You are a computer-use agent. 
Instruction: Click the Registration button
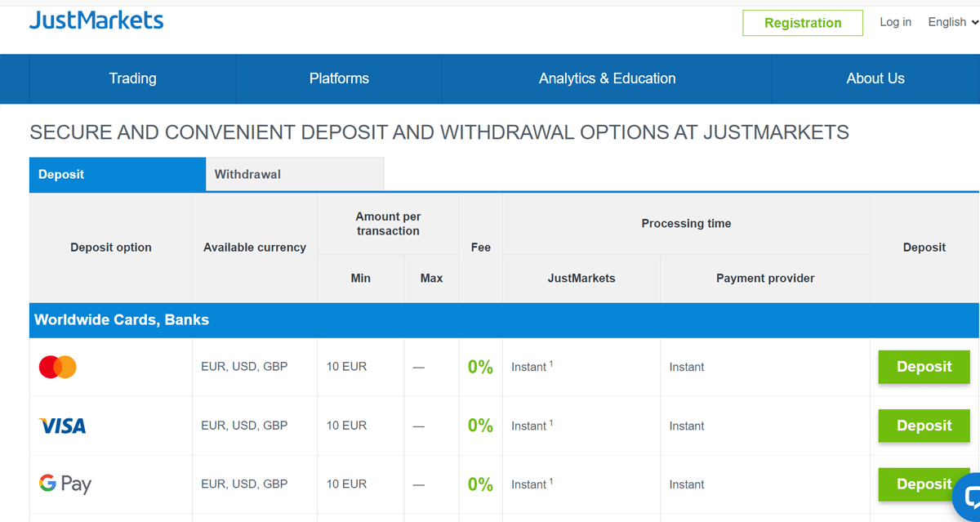[x=803, y=23]
